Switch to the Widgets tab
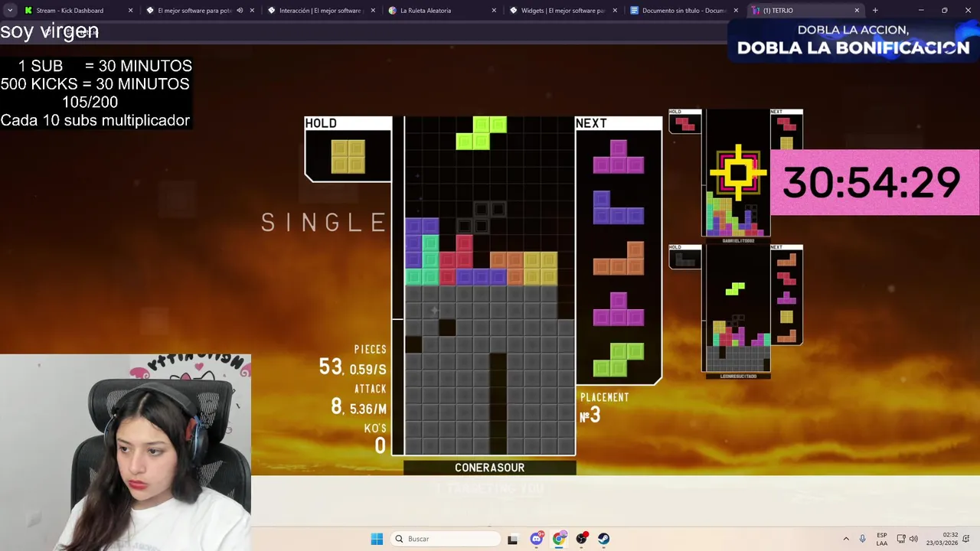980x551 pixels. pyautogui.click(x=562, y=11)
